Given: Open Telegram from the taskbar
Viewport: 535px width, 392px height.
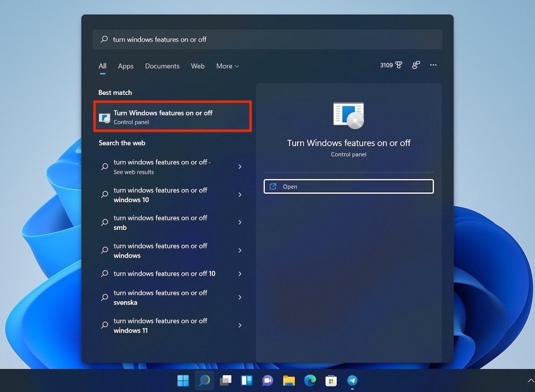Looking at the screenshot, I should pos(352,380).
